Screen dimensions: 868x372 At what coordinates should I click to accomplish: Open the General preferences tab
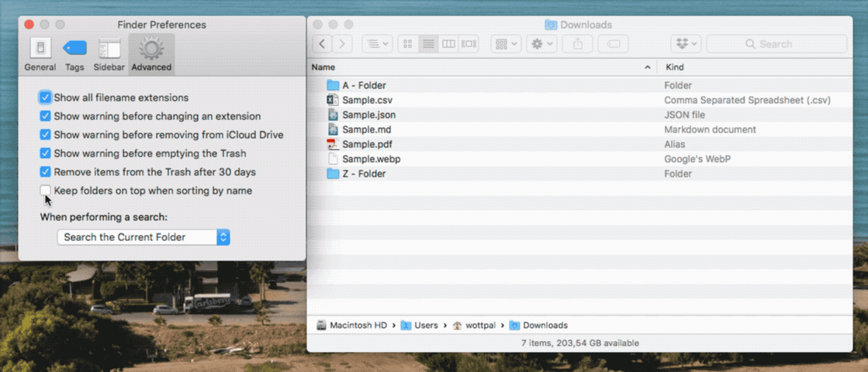(x=40, y=54)
